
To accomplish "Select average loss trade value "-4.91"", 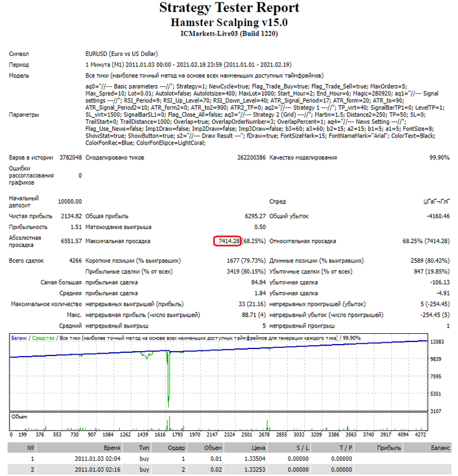I will (443, 293).
